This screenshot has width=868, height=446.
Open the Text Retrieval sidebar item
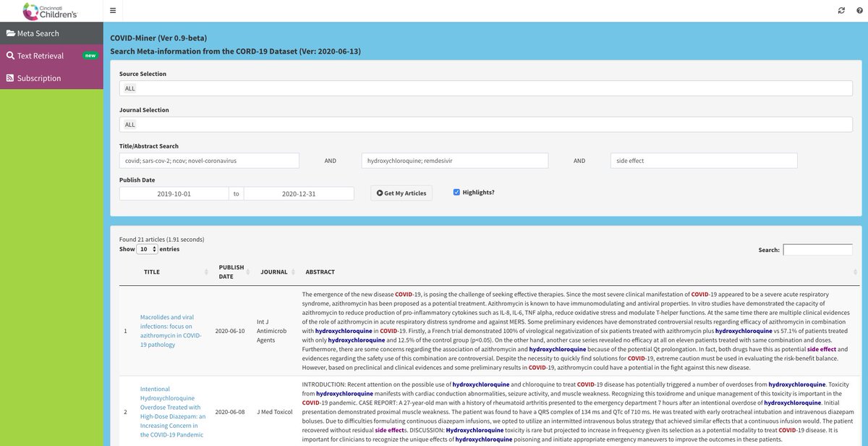pos(51,56)
